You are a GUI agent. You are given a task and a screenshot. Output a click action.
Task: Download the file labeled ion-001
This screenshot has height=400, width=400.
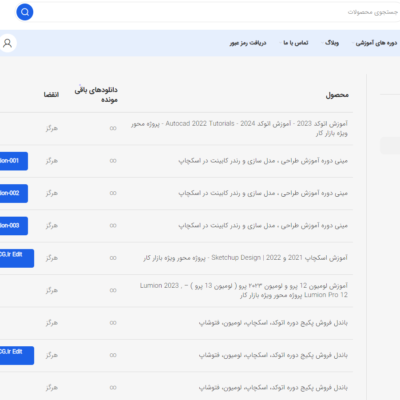click(14, 161)
